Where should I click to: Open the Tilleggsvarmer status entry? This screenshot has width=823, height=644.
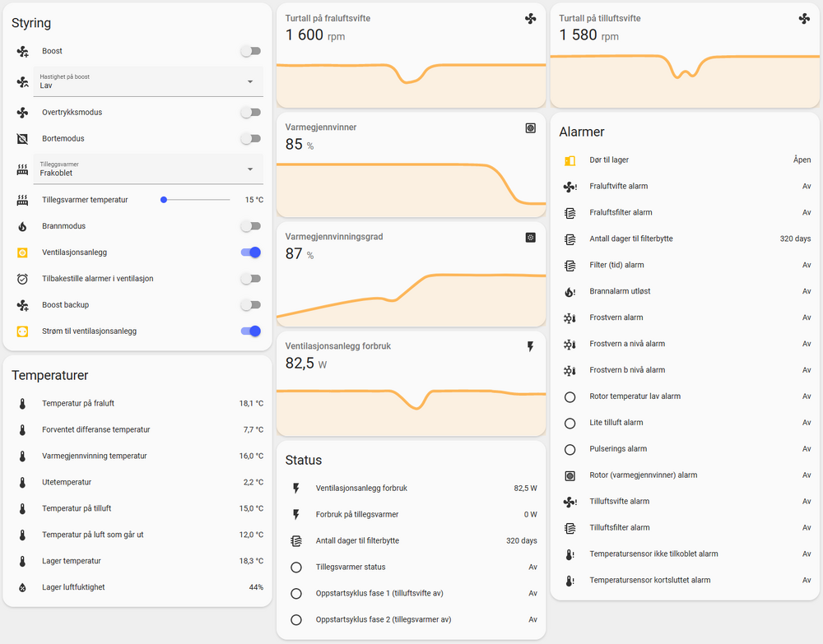click(411, 567)
